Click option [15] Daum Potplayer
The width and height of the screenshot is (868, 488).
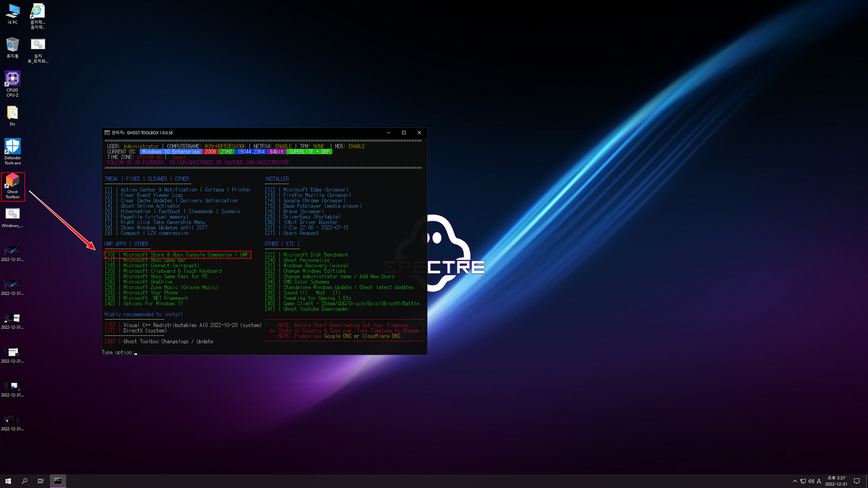[314, 206]
